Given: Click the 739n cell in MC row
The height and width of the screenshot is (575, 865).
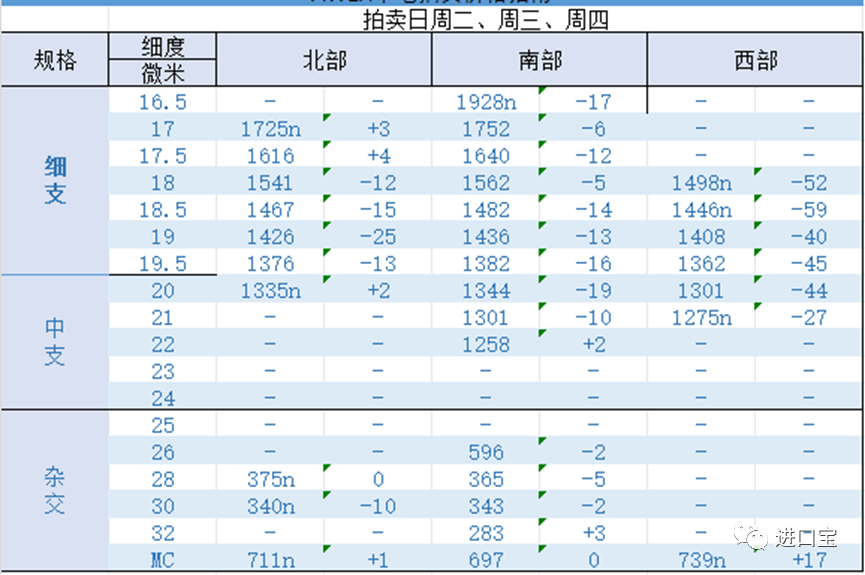Looking at the screenshot, I should [x=701, y=560].
